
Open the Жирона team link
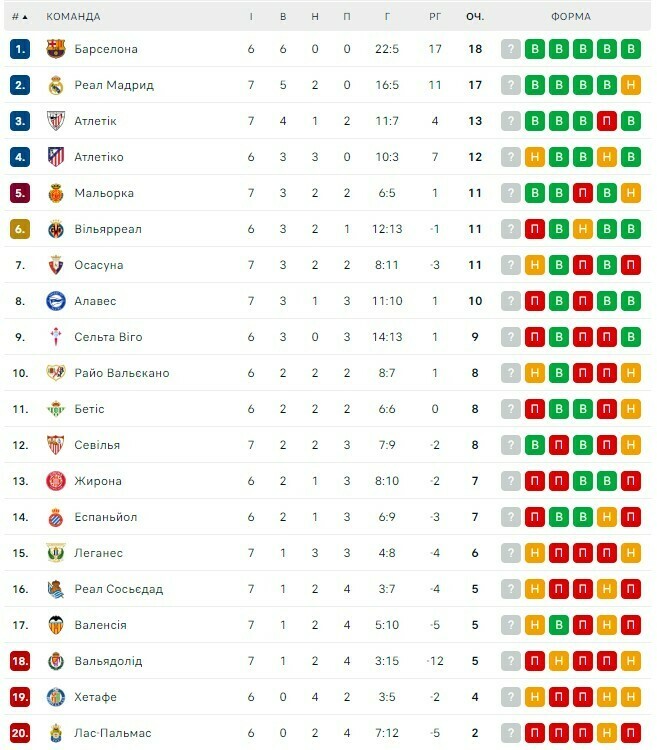[98, 481]
